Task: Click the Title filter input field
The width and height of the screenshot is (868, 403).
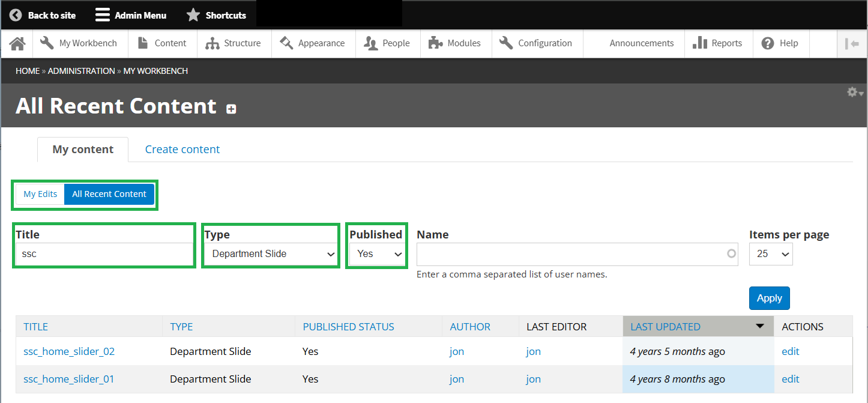Action: (x=104, y=254)
